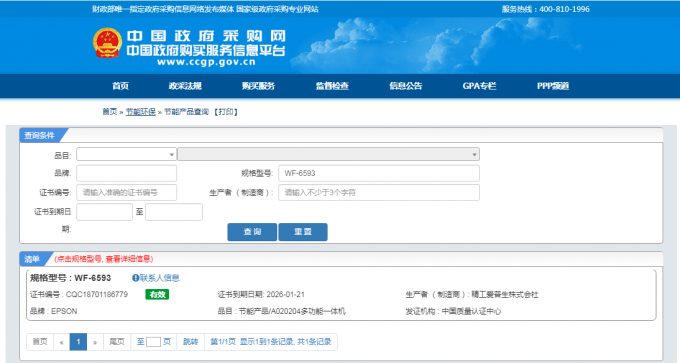The width and height of the screenshot is (680, 363).
Task: Focus the 规格型号 field containing WF-6593
Action: tap(379, 173)
